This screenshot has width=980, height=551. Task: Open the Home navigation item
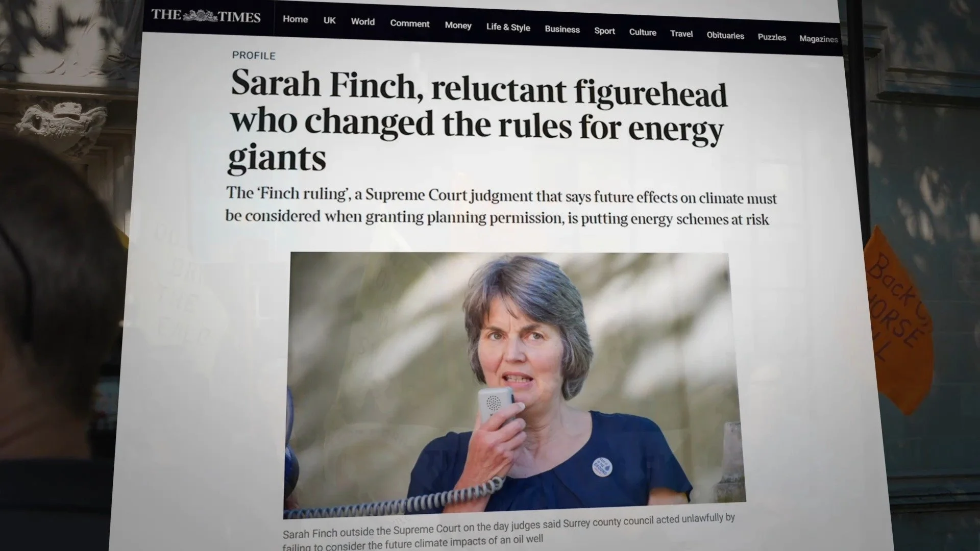[295, 19]
